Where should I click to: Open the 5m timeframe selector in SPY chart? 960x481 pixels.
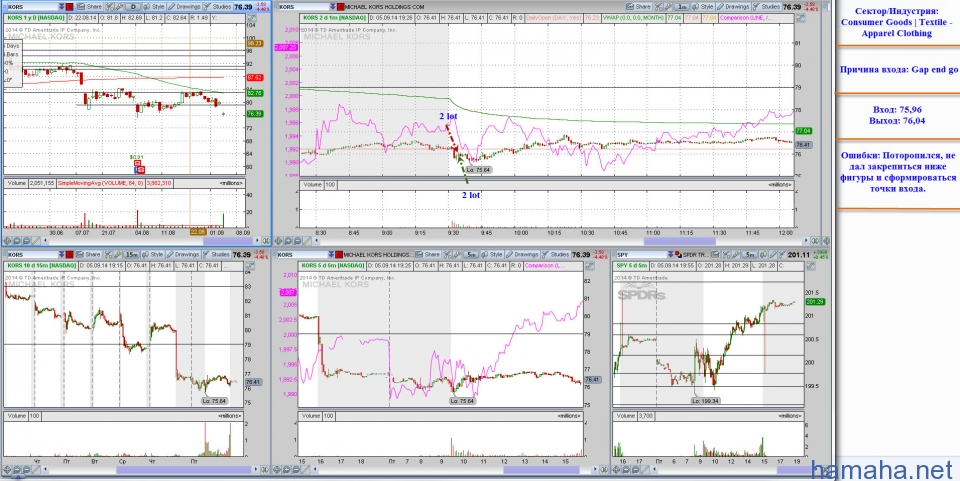(749, 255)
